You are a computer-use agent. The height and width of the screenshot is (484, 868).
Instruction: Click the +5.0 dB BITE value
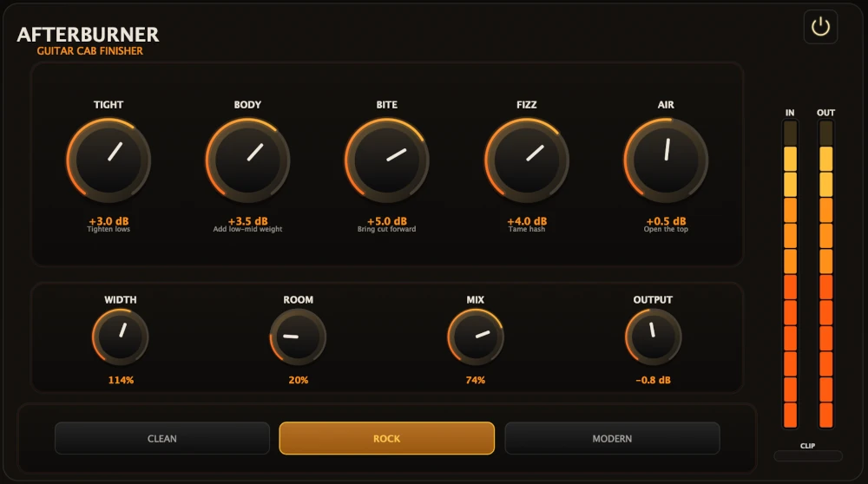point(387,220)
